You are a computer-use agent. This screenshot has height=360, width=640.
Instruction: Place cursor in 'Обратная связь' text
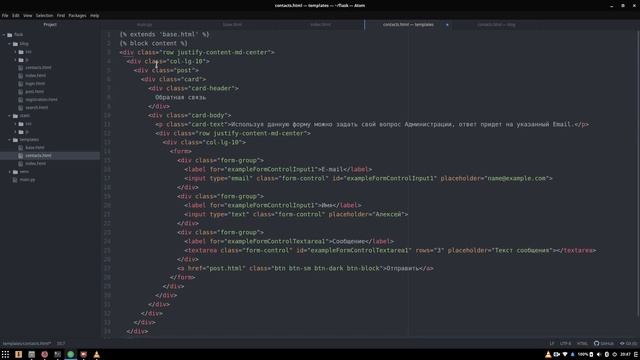tap(180, 98)
